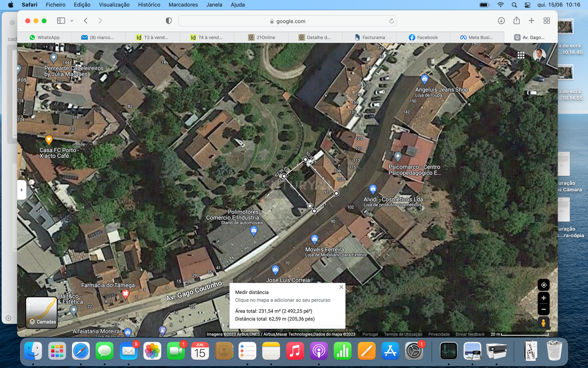Reload the page with the refresh icon
The width and height of the screenshot is (588, 368).
pos(391,21)
